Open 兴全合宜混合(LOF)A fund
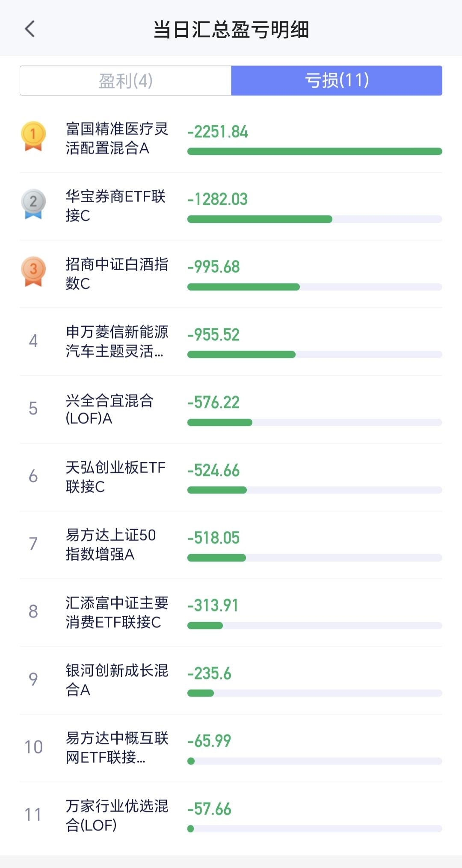Viewport: 462px width, 868px height. tap(110, 409)
